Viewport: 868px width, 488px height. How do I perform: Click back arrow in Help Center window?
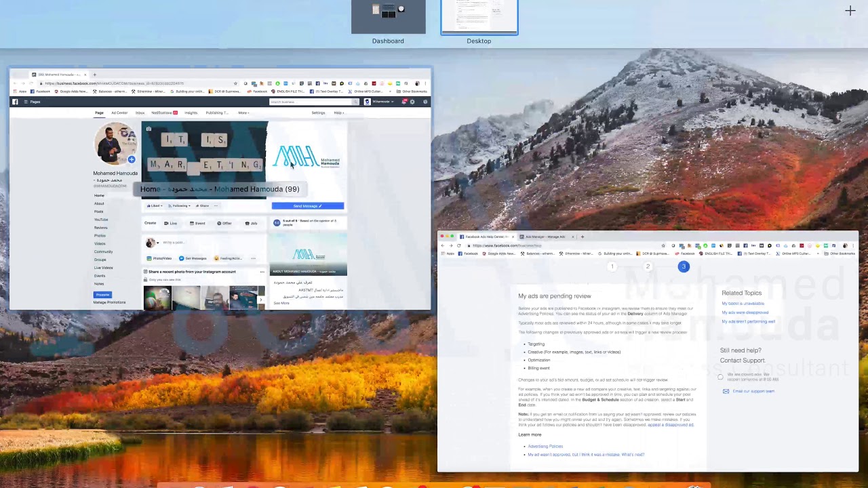point(442,245)
